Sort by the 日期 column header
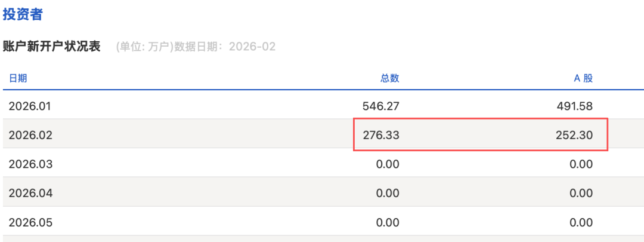The width and height of the screenshot is (644, 242). pyautogui.click(x=18, y=78)
